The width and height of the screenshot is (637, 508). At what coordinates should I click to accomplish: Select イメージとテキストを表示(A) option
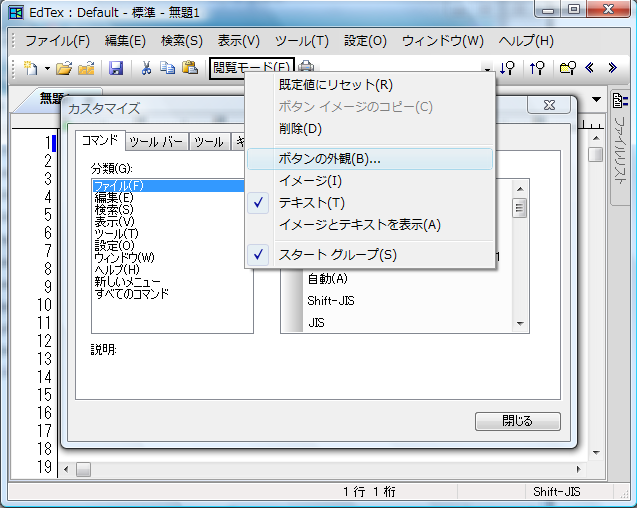(x=370, y=225)
